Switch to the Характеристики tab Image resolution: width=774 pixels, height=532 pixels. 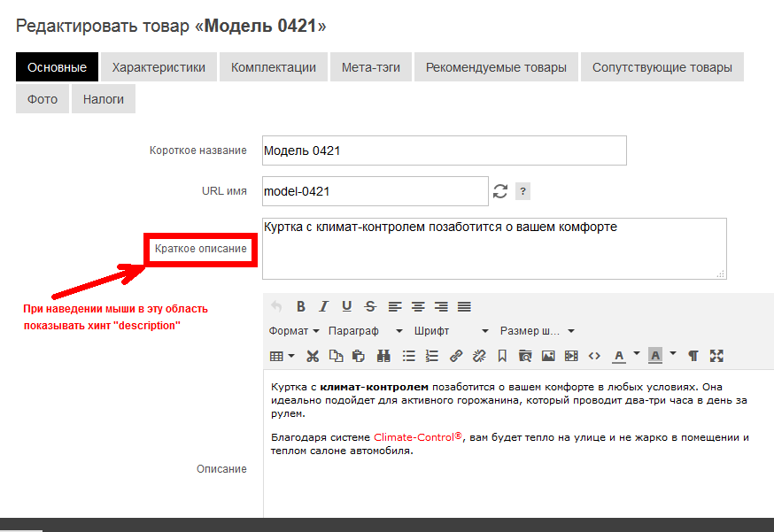(x=159, y=67)
